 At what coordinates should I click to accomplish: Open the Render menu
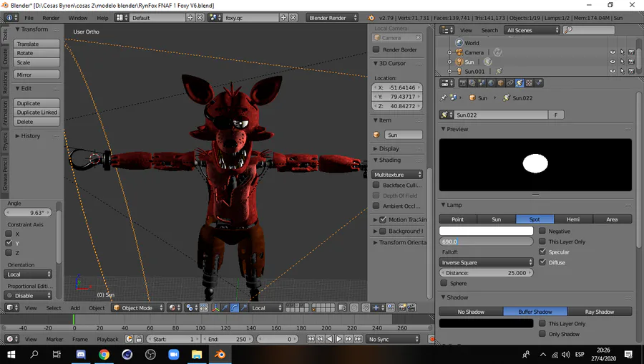coord(51,17)
